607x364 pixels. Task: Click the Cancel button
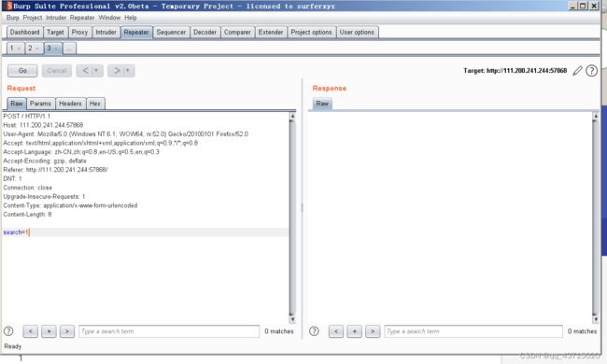[x=57, y=70]
